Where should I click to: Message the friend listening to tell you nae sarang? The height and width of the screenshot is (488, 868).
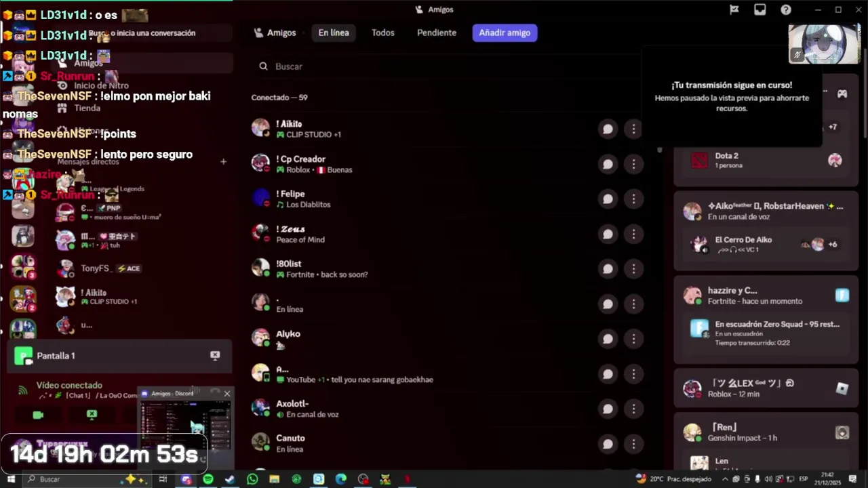[608, 374]
